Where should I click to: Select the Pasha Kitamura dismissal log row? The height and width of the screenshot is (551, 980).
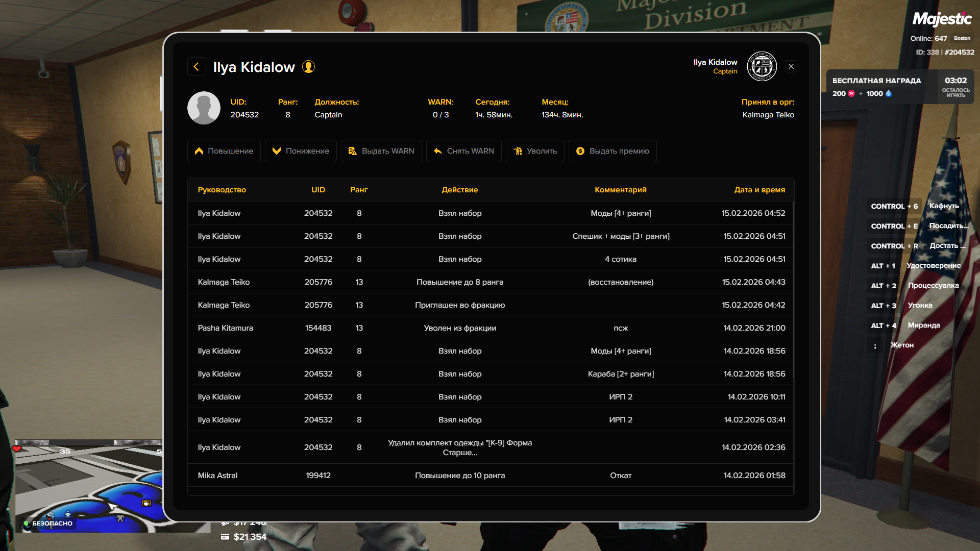click(x=459, y=328)
